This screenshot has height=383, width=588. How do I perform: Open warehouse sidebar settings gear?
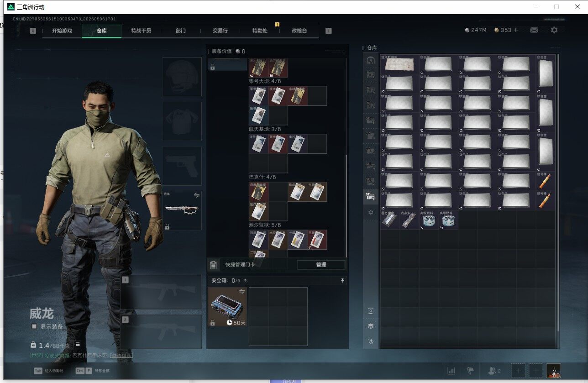point(371,212)
